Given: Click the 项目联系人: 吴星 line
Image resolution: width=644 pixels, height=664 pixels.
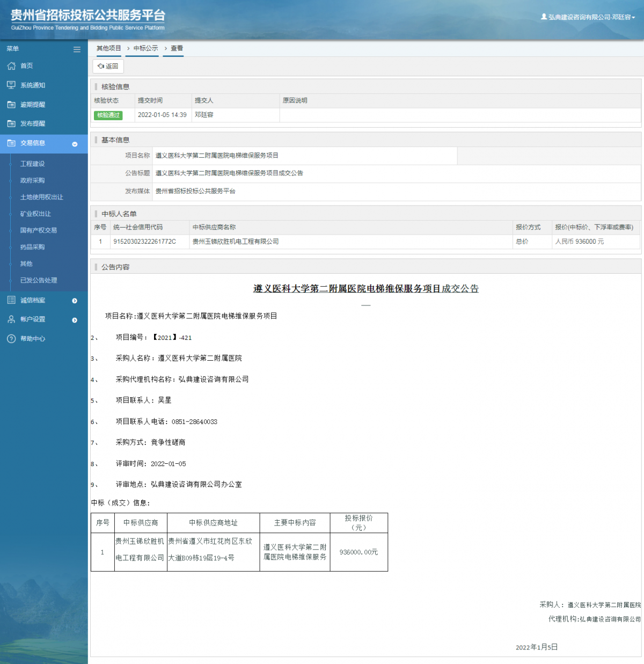Looking at the screenshot, I should pyautogui.click(x=144, y=400).
